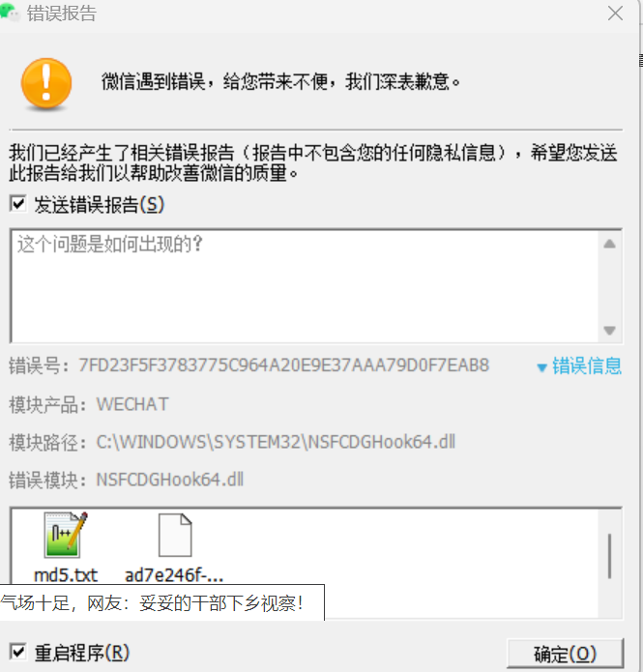This screenshot has height=672, width=643.
Task: Close the 错误报告 dialog
Action: 615,14
